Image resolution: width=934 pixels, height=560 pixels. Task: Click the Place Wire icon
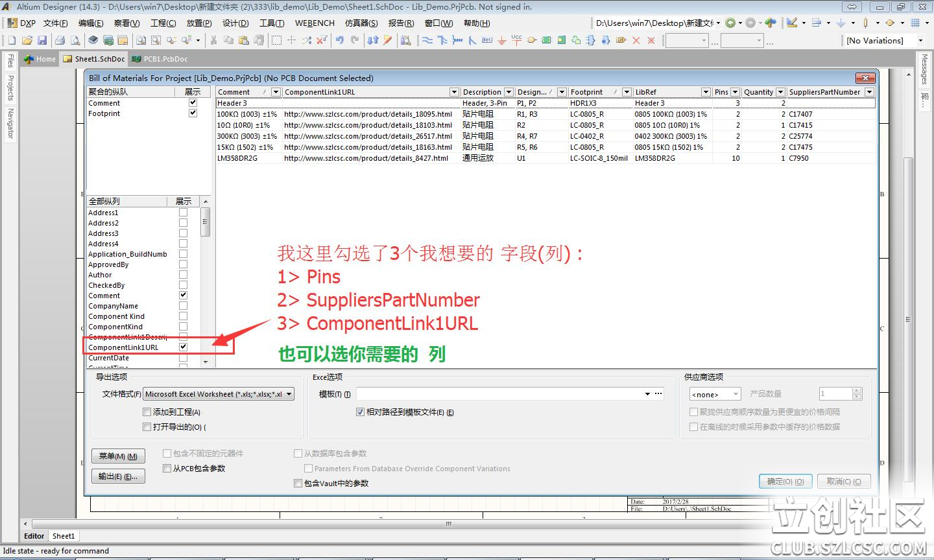(427, 40)
